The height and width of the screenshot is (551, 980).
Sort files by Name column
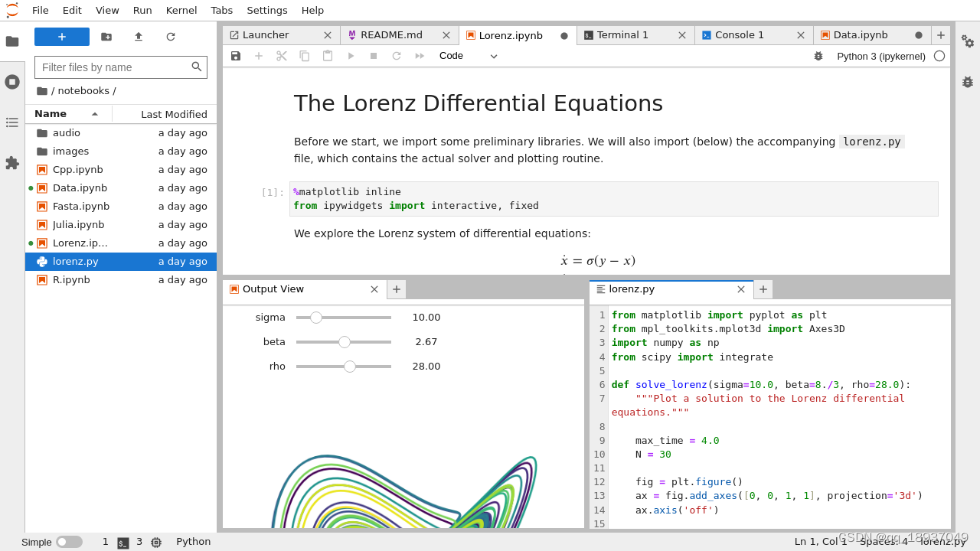[x=68, y=114]
